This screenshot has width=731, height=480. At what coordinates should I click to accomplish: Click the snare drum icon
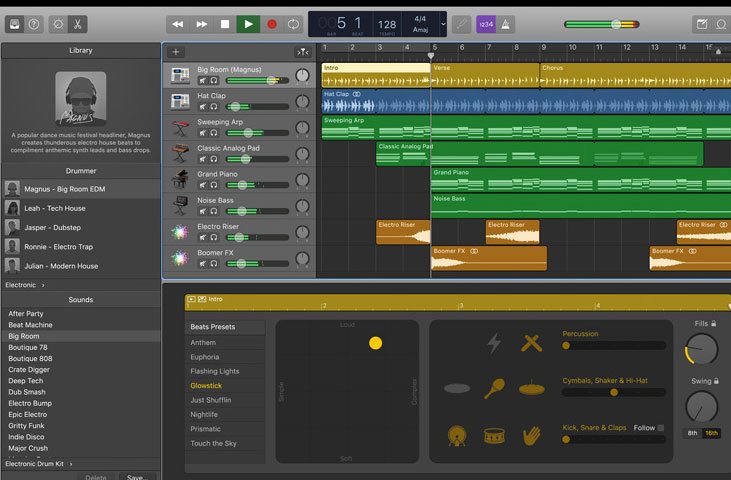(x=493, y=436)
